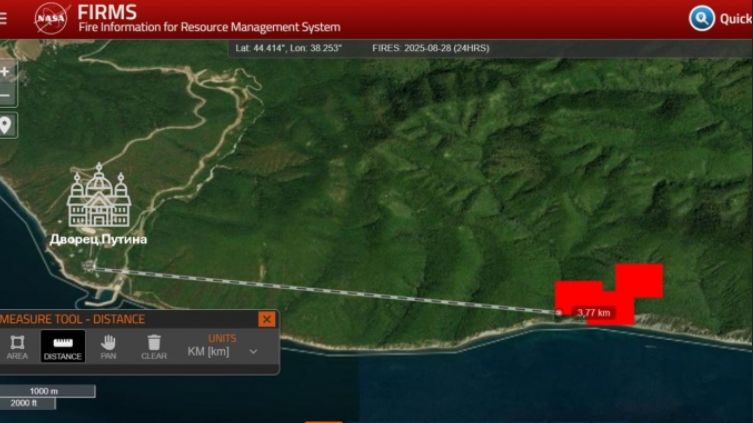Open the Quick search icon
This screenshot has height=423, width=753.
click(702, 18)
